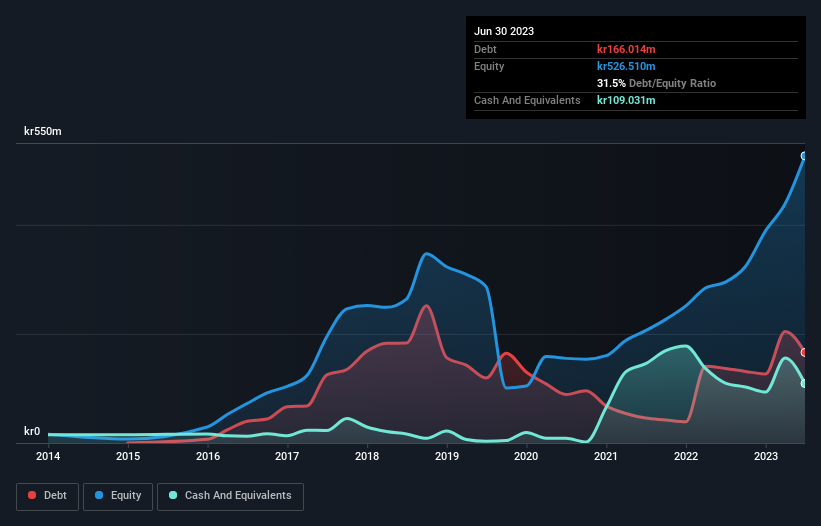Click the 2015 x-axis label
This screenshot has width=821, height=526.
tap(128, 456)
